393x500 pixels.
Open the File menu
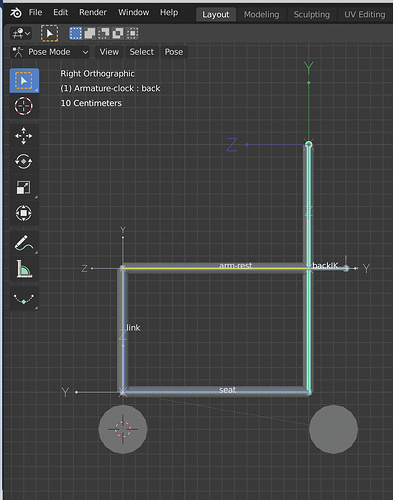coord(35,13)
